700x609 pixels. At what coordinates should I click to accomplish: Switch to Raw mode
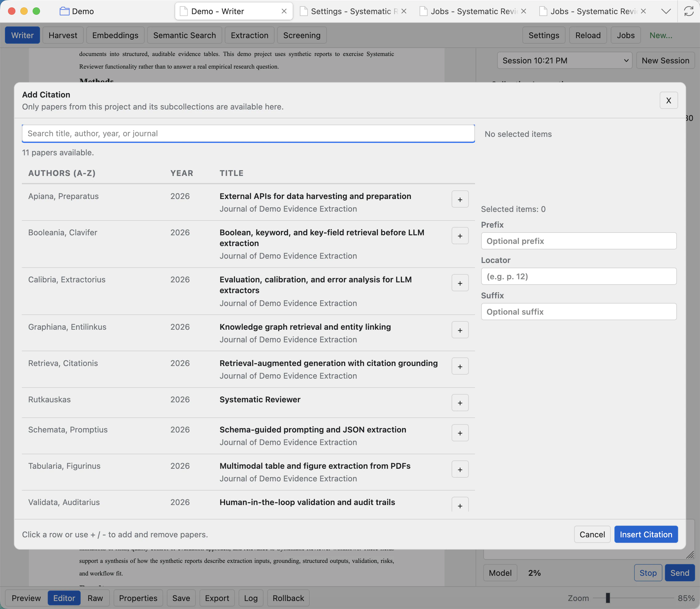pos(95,598)
